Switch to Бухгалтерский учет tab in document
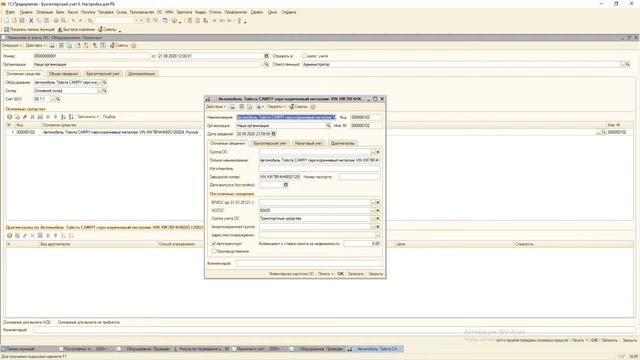Viewport: 640px width, 360px height. (x=103, y=74)
